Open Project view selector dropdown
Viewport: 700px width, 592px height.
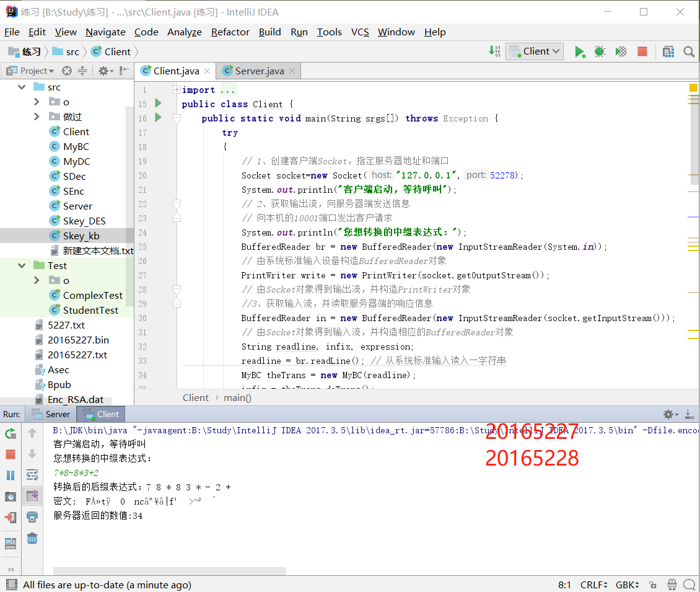point(30,71)
